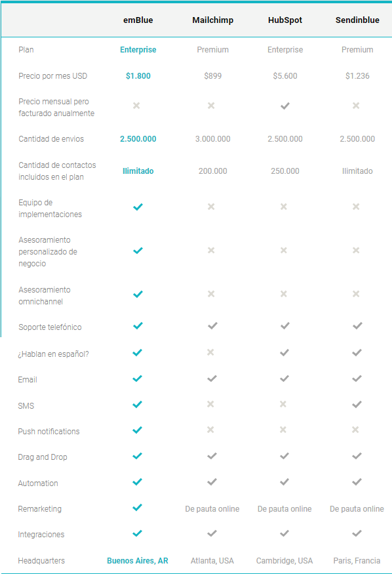Click Mailchimp's X mark for ¿Hablan en español?
The width and height of the screenshot is (392, 574).
coord(210,352)
